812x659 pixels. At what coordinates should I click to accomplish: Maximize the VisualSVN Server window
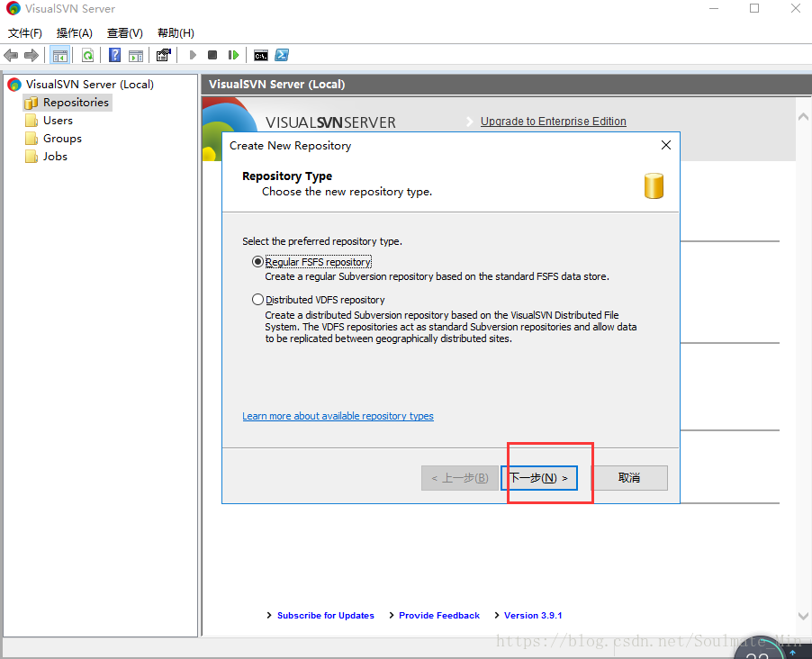[x=754, y=8]
